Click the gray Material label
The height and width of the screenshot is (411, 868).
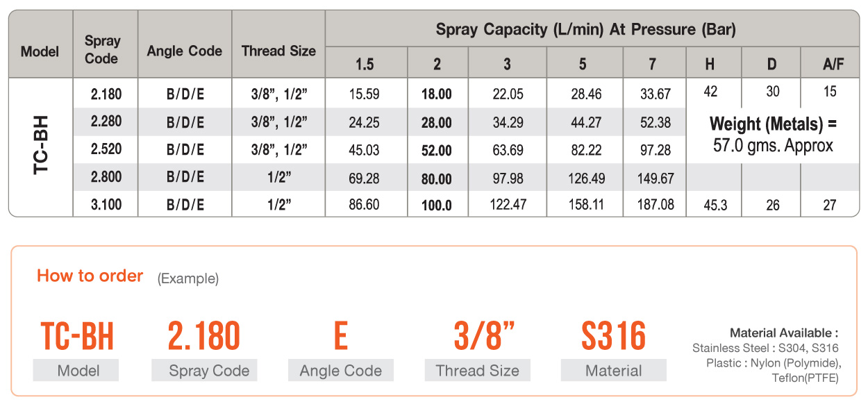pos(613,371)
